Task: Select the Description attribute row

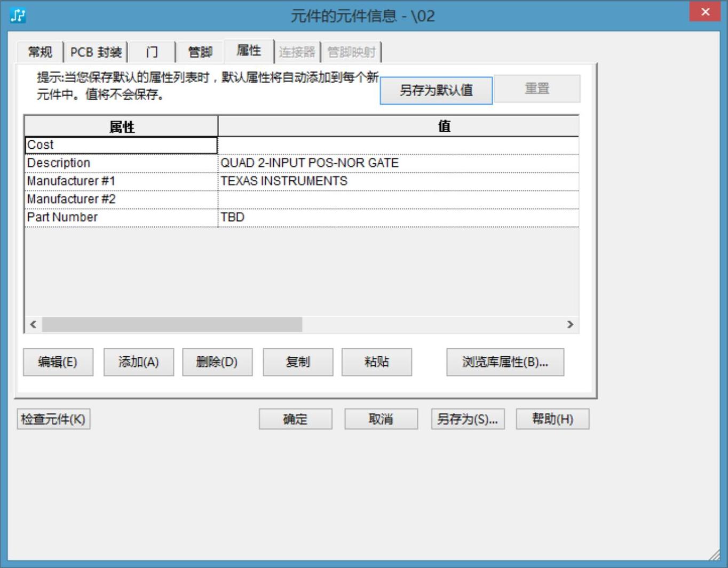Action: click(121, 163)
